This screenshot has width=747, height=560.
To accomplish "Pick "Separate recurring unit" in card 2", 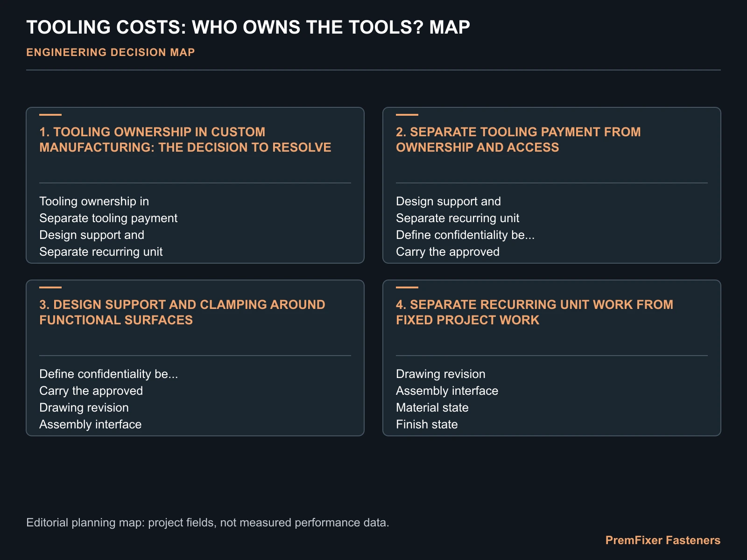I will click(x=458, y=218).
